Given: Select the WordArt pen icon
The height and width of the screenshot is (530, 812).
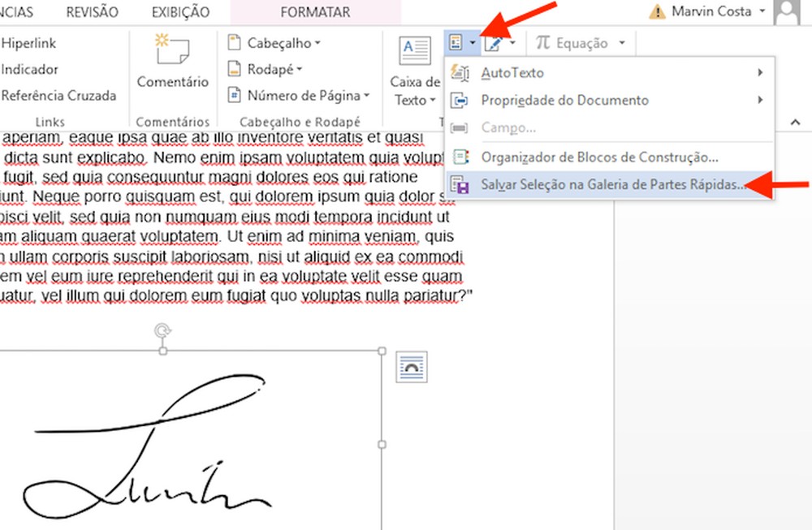Looking at the screenshot, I should [494, 41].
